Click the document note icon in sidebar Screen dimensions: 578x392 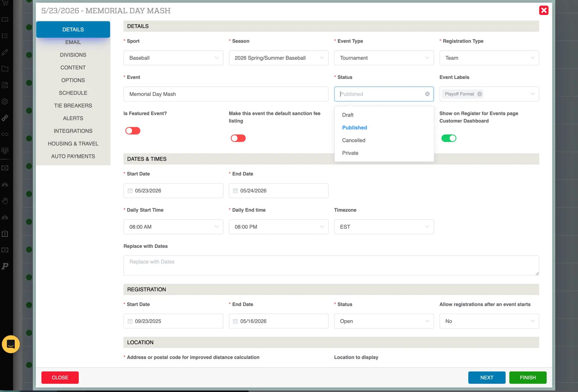[x=5, y=85]
